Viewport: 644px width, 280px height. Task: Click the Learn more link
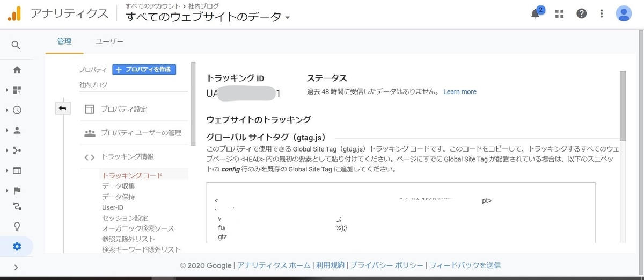460,92
